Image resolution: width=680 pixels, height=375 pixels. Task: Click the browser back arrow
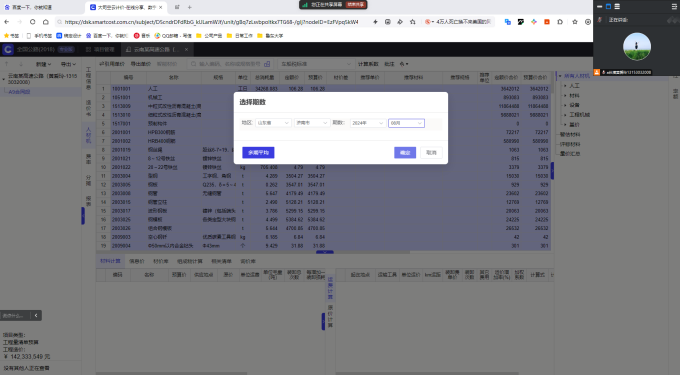coord(7,22)
